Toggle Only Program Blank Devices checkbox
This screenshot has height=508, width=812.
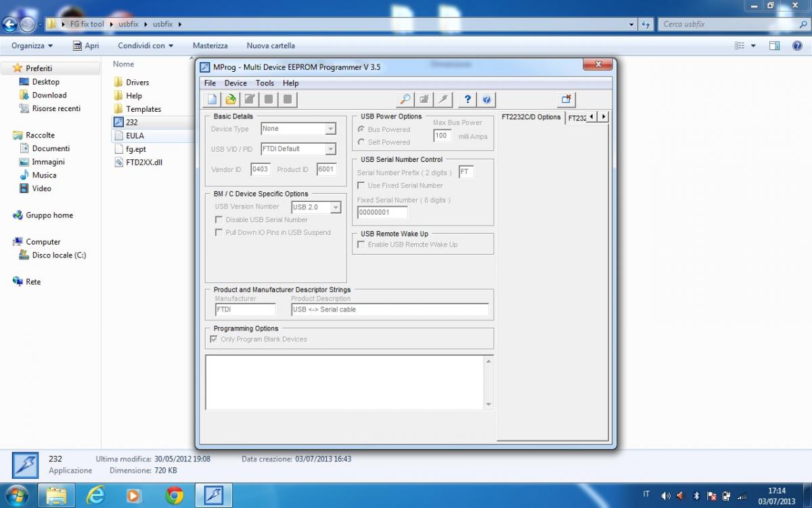point(214,339)
